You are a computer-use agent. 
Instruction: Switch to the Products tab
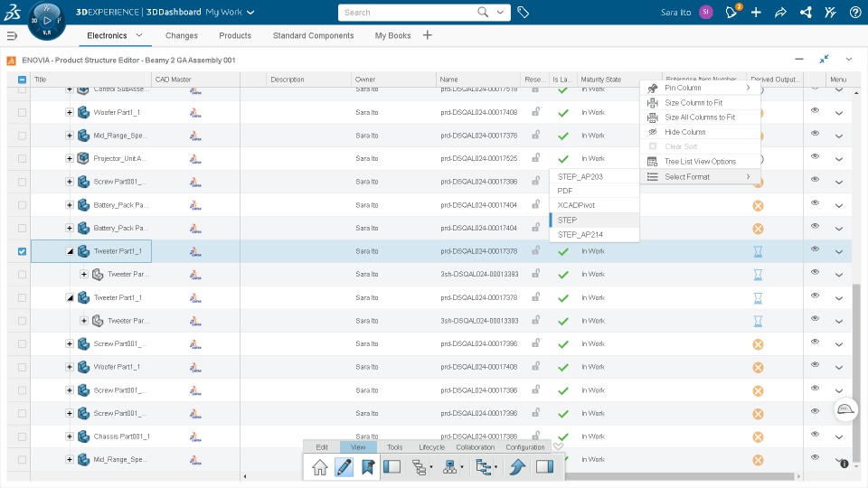coord(235,35)
